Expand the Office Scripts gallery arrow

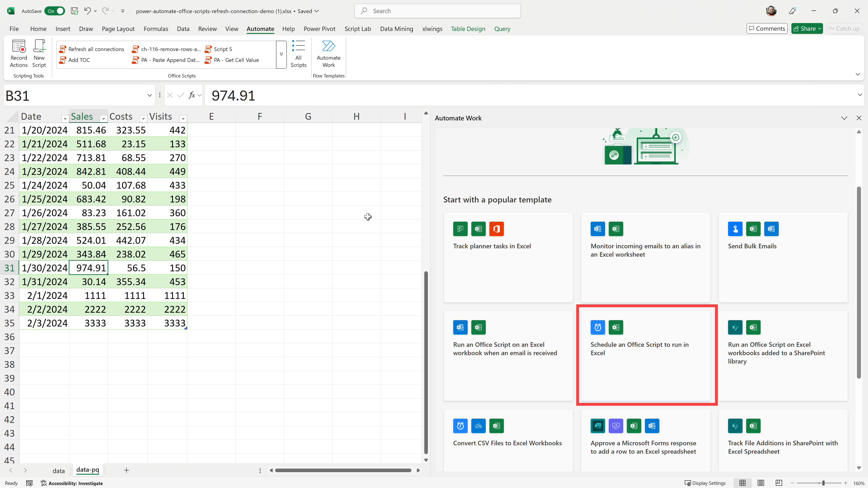[x=281, y=54]
